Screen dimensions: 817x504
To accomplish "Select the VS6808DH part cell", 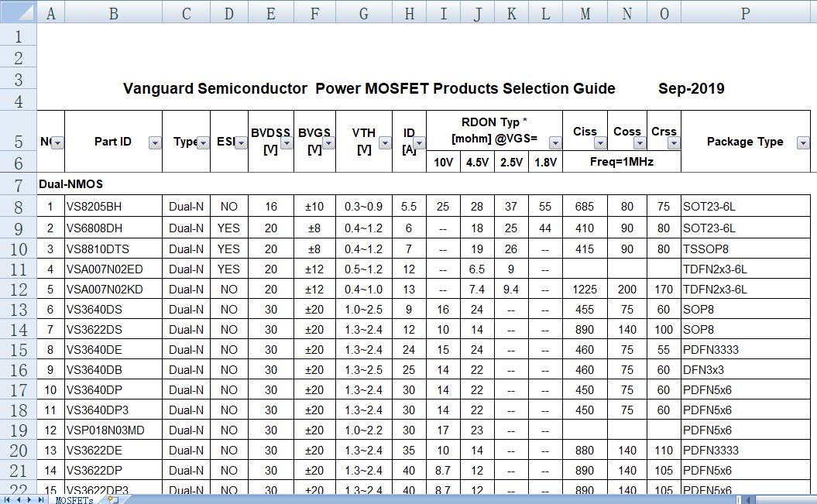I will coord(114,228).
